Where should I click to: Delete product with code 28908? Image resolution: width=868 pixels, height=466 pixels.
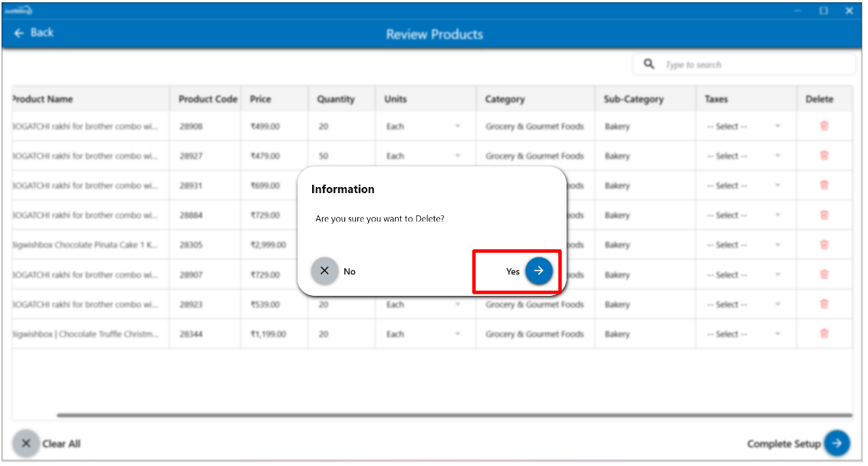(x=824, y=126)
